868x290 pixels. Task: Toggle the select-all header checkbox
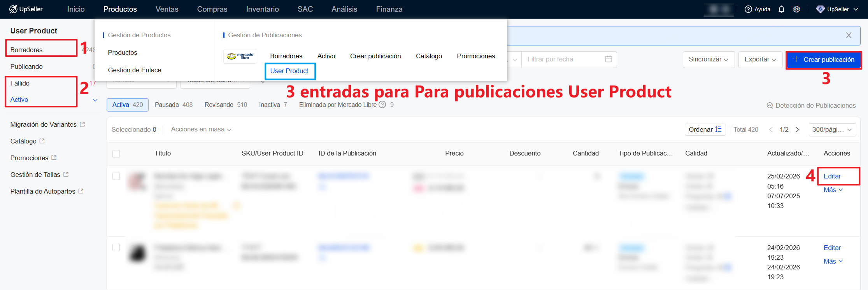pos(116,154)
